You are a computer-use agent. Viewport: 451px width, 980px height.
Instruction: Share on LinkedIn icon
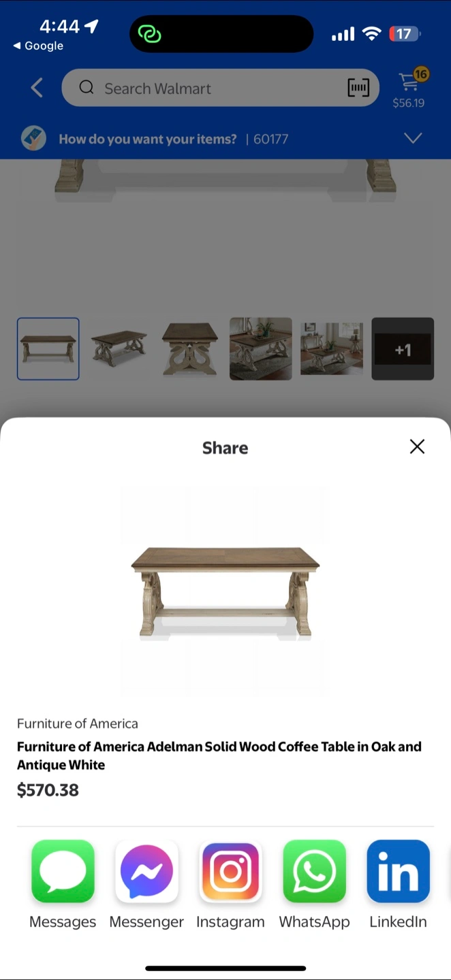pos(398,871)
